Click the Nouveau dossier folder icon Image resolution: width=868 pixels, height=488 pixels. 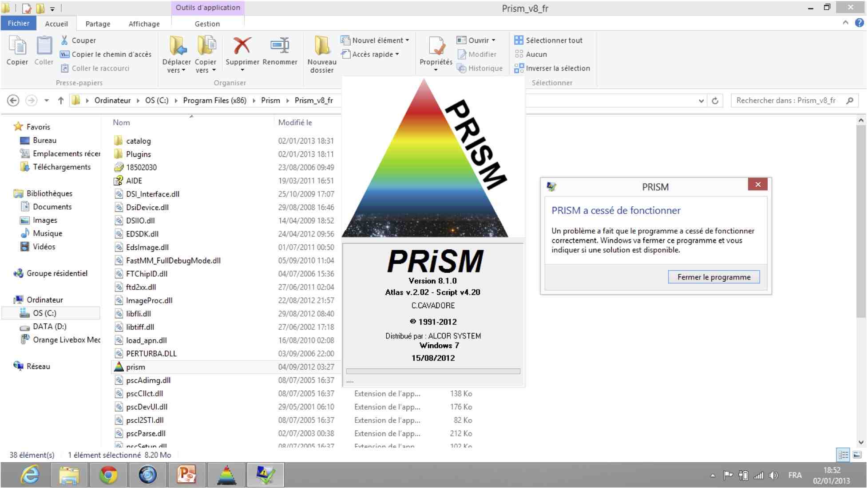(321, 46)
